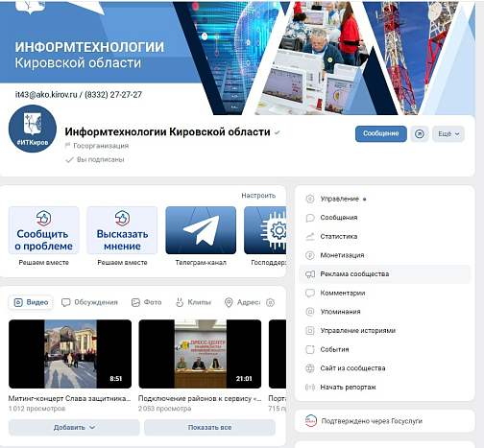Click the События calendar icon
Image resolution: width=484 pixels, height=448 pixels.
coord(310,349)
